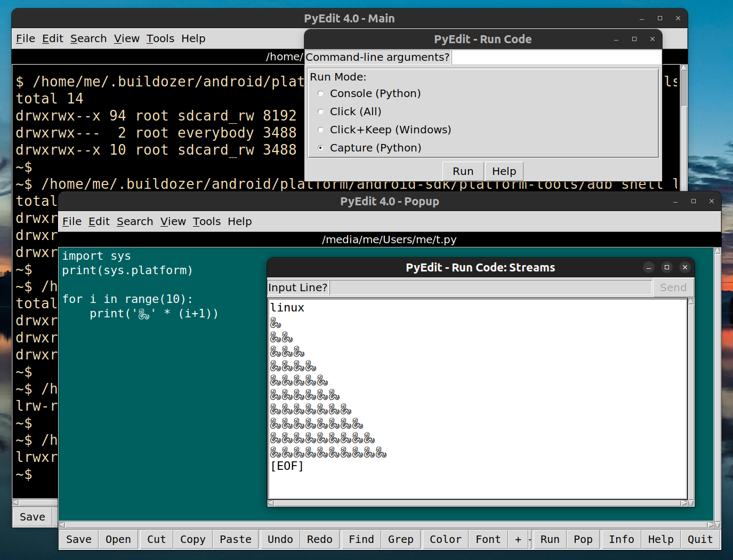Click the + font size button
This screenshot has height=560, width=733.
(x=518, y=539)
